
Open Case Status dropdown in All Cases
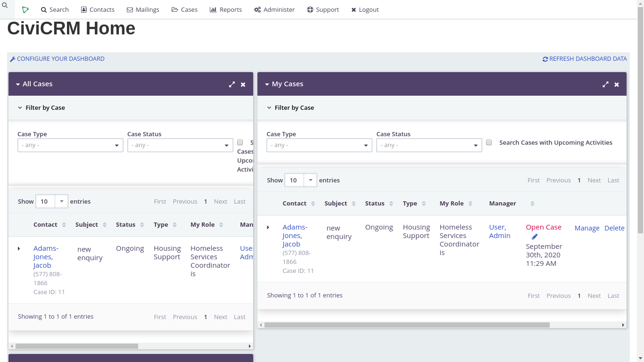point(180,145)
